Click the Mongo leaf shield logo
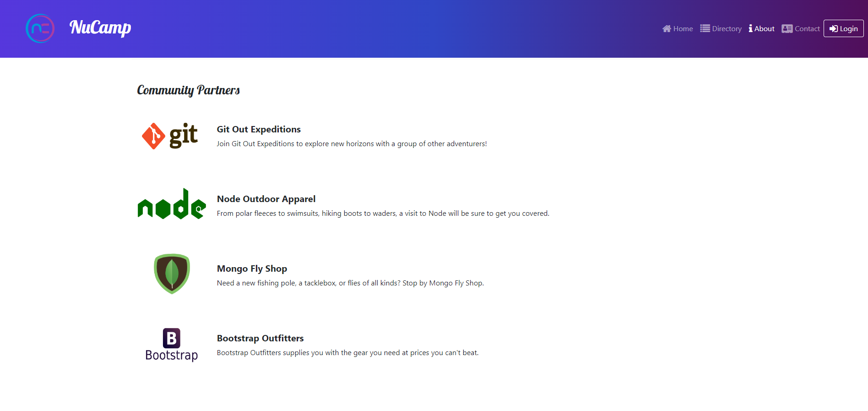The image size is (868, 411). (x=172, y=274)
